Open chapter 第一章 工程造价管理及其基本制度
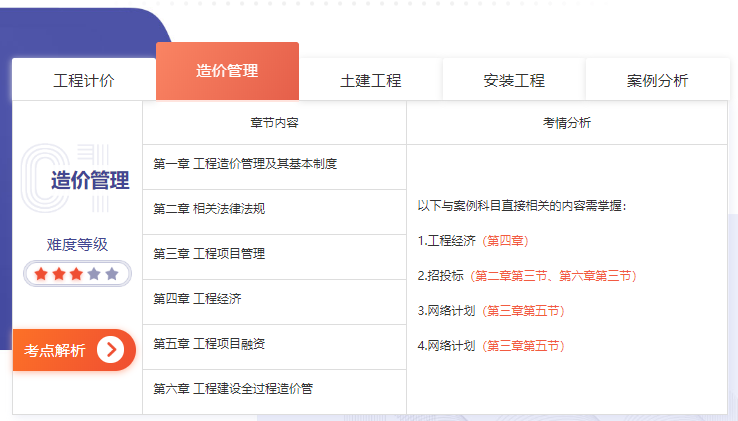 (245, 163)
